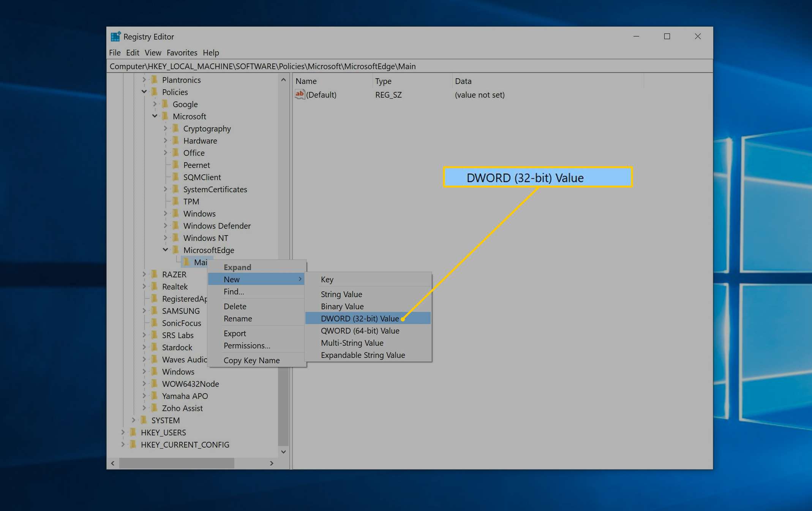Select the Plantronics folder icon
The height and width of the screenshot is (511, 812).
click(x=154, y=80)
